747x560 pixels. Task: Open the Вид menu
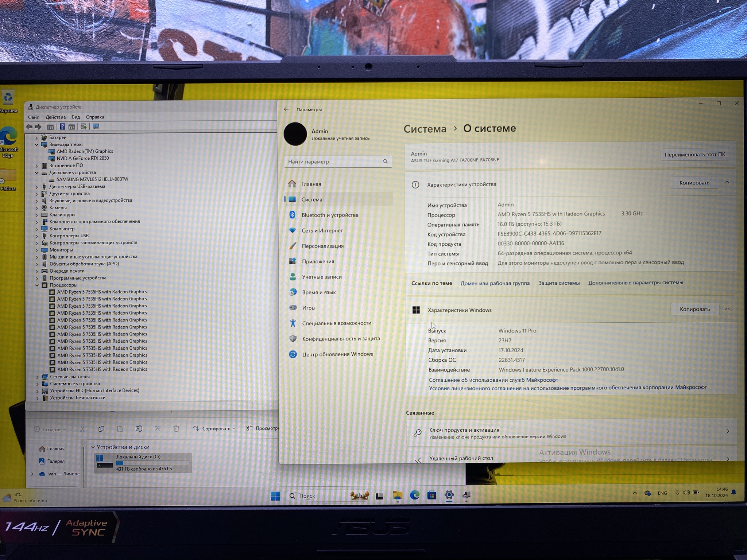pos(76,117)
